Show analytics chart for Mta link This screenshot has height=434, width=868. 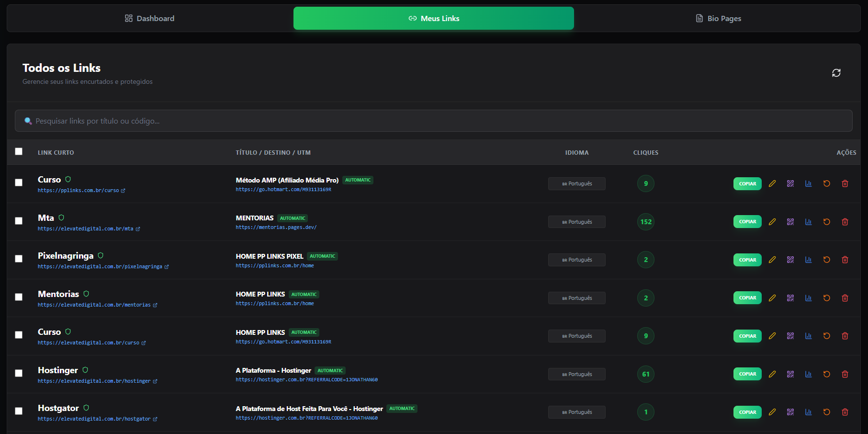tap(808, 222)
